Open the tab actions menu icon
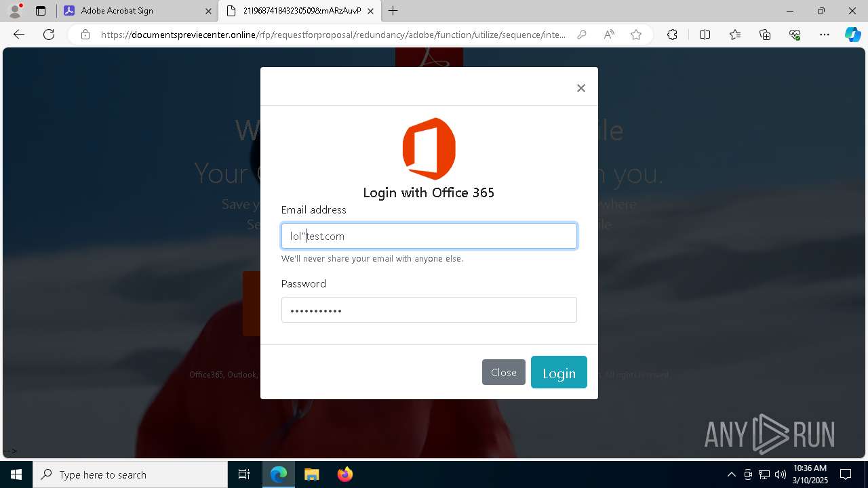Viewport: 868px width, 488px height. coord(41,11)
